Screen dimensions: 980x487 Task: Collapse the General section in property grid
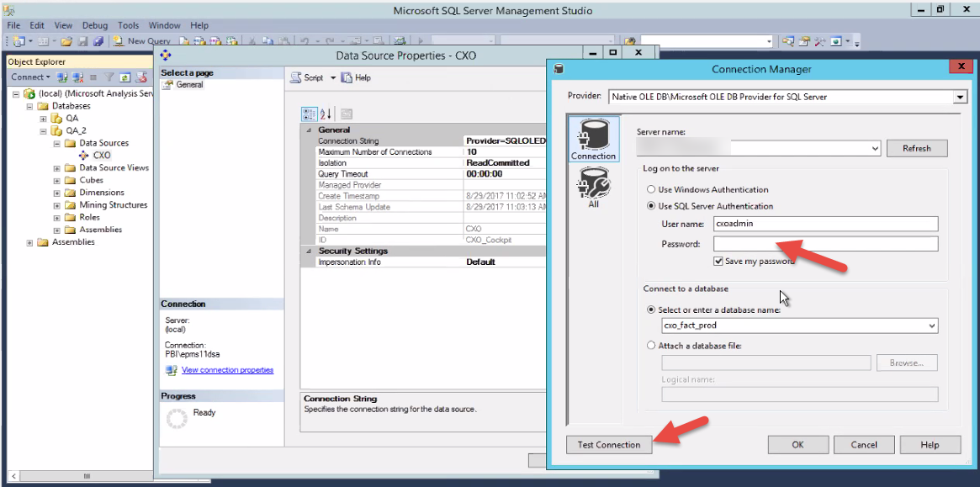tap(308, 130)
